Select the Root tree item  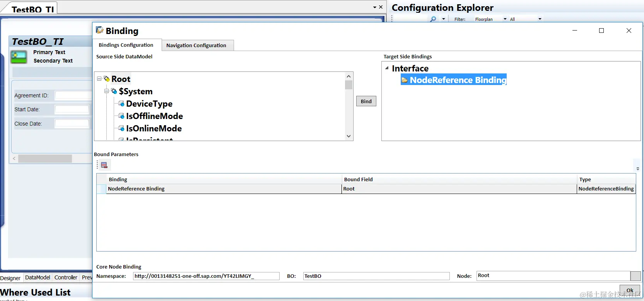pyautogui.click(x=121, y=79)
